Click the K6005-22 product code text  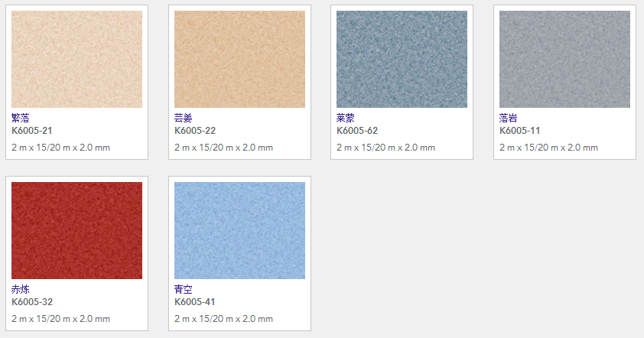195,131
